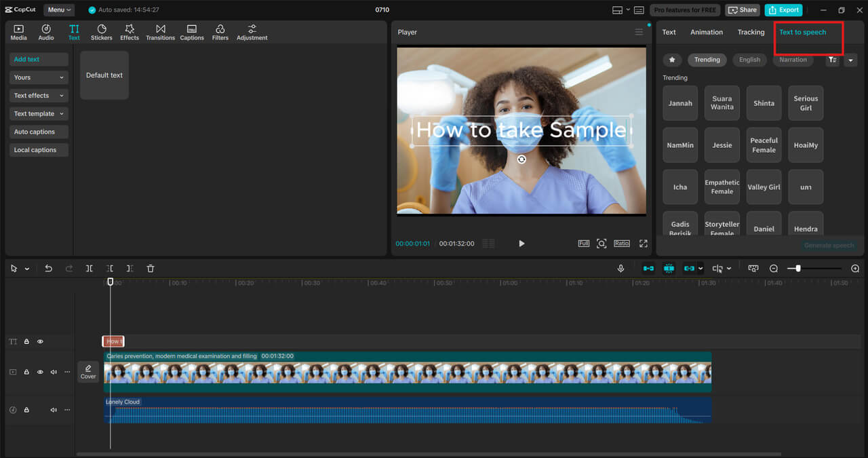Undo the last edit

click(x=48, y=268)
